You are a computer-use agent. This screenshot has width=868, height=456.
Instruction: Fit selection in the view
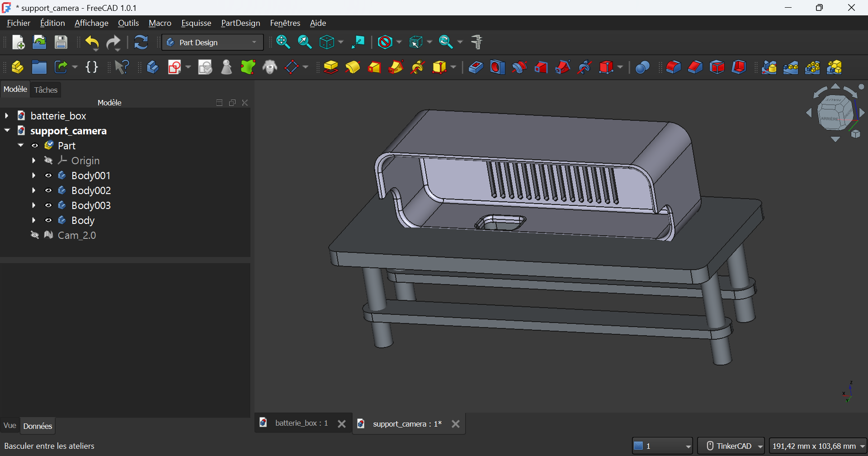point(305,42)
